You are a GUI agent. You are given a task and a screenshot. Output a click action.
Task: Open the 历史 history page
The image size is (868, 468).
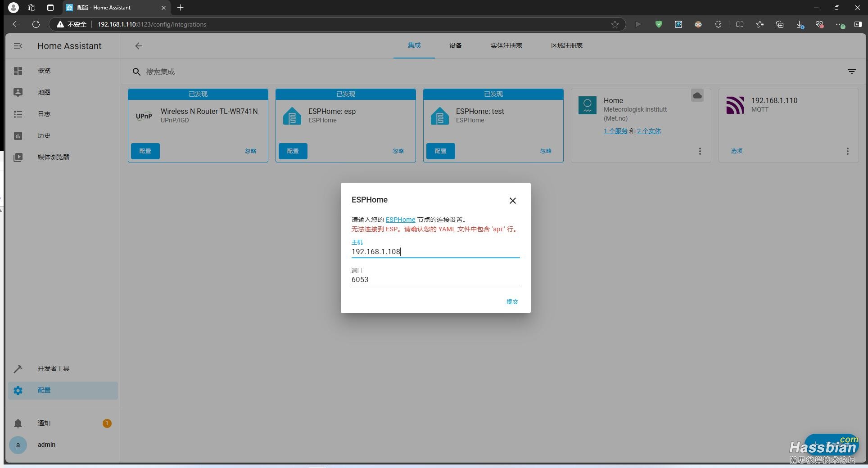click(63, 135)
